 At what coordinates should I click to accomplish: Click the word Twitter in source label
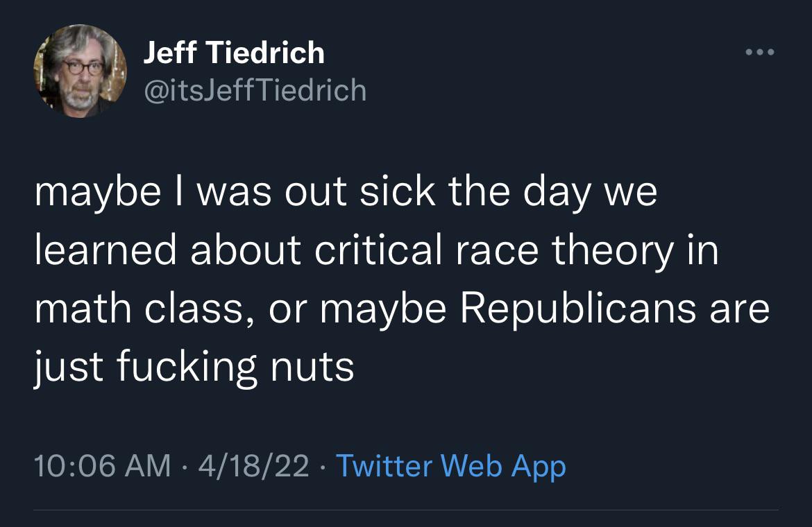tap(384, 465)
